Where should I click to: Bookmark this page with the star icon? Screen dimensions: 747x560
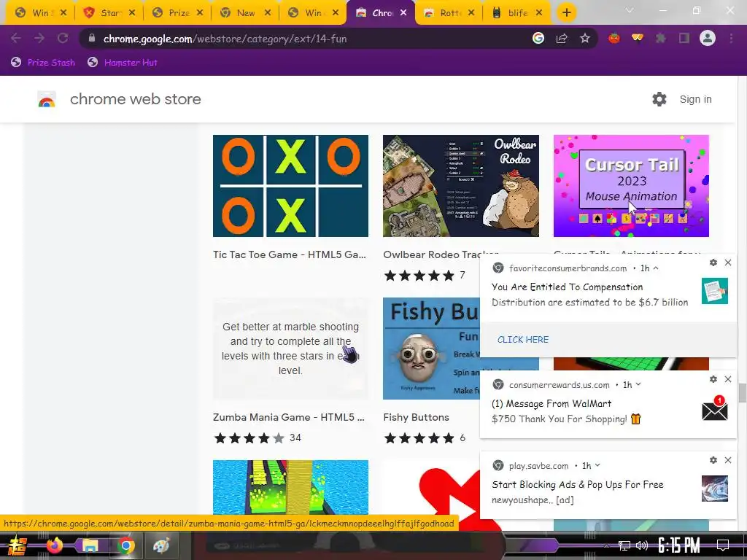(x=585, y=39)
